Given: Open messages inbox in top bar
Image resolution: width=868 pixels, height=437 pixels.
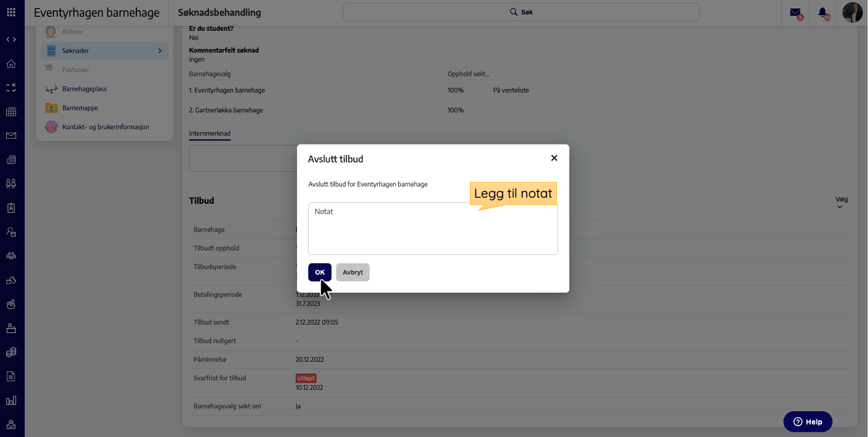Looking at the screenshot, I should [795, 12].
